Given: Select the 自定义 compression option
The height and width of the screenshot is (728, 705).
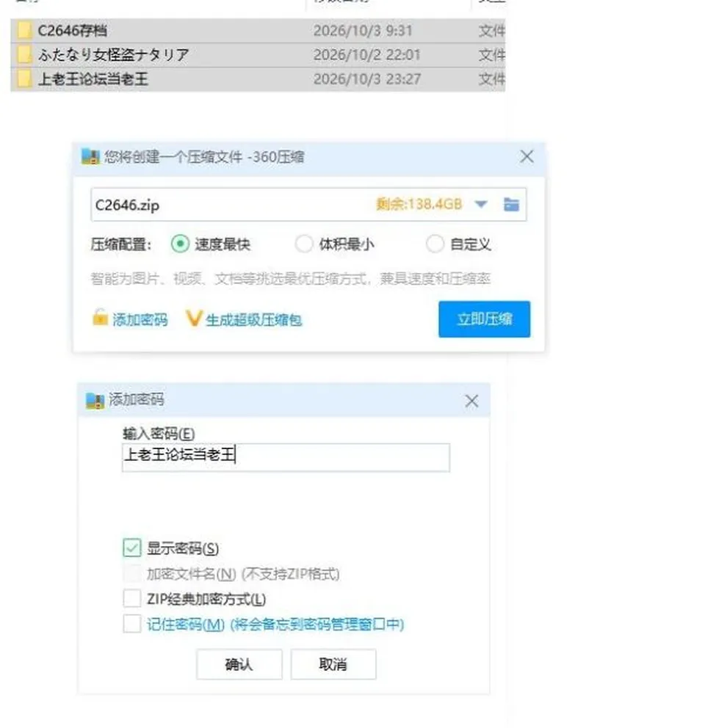Looking at the screenshot, I should 435,244.
